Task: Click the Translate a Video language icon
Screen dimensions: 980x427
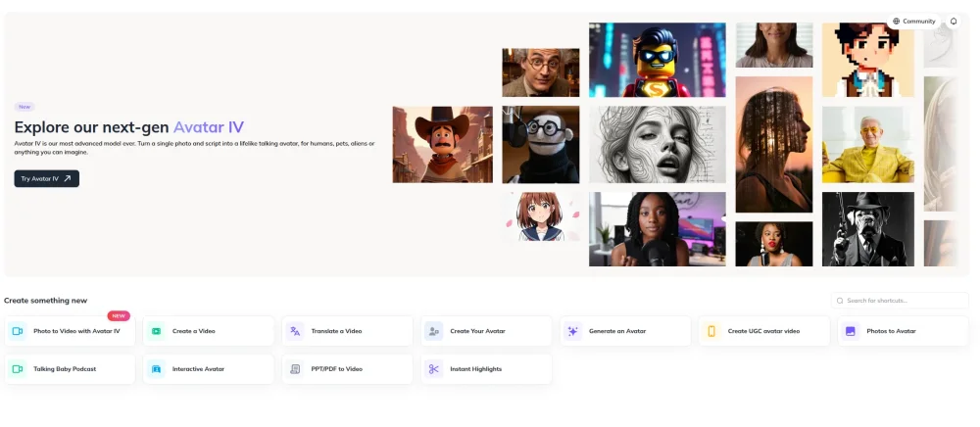Action: (295, 331)
